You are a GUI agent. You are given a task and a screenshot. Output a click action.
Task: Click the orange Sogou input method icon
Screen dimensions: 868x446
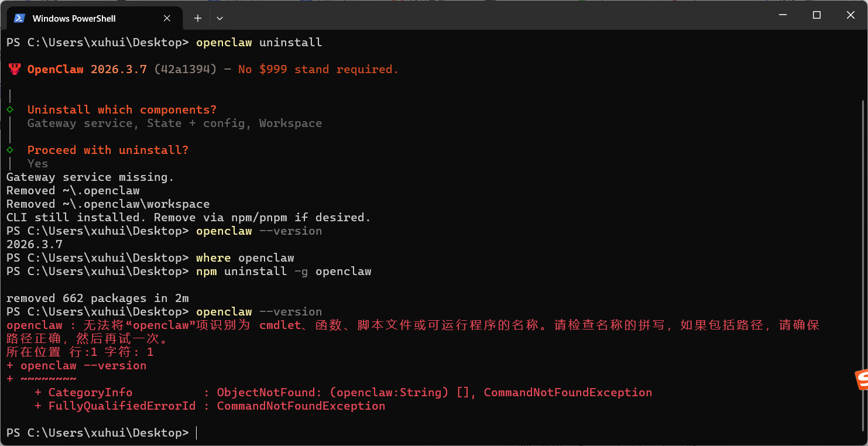(x=862, y=380)
